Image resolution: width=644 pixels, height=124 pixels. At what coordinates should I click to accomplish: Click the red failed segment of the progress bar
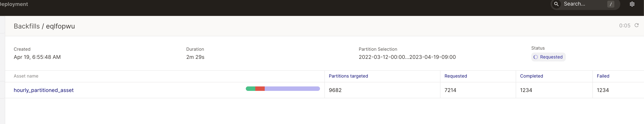pos(260,89)
